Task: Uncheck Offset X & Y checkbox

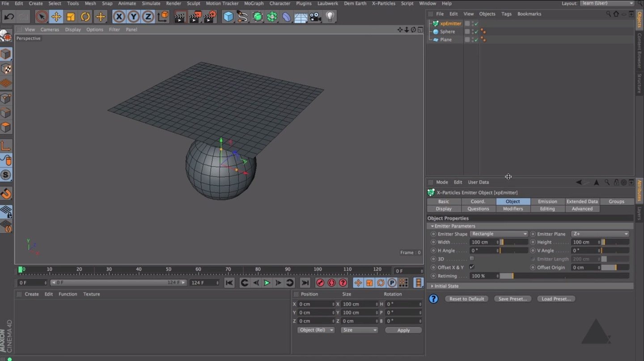Action: (472, 267)
